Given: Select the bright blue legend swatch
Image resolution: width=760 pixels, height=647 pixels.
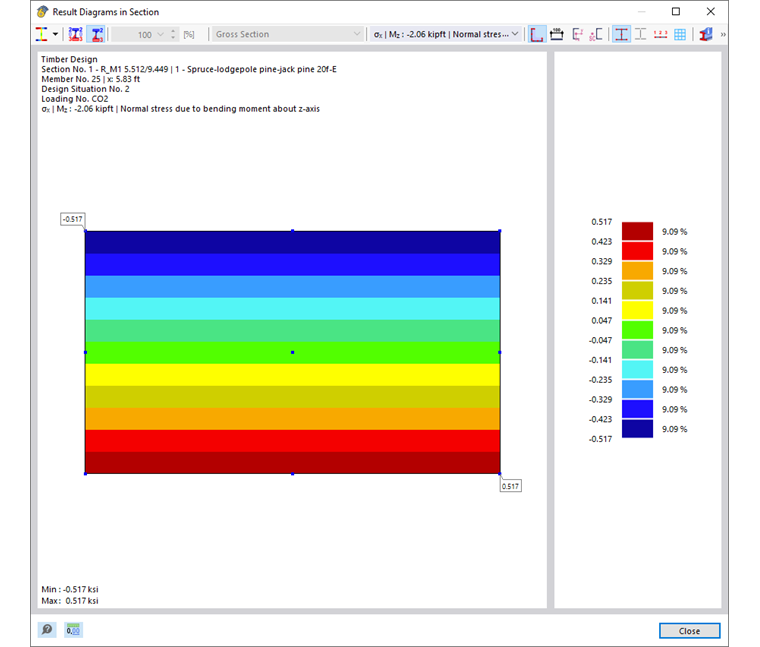Looking at the screenshot, I should [637, 409].
